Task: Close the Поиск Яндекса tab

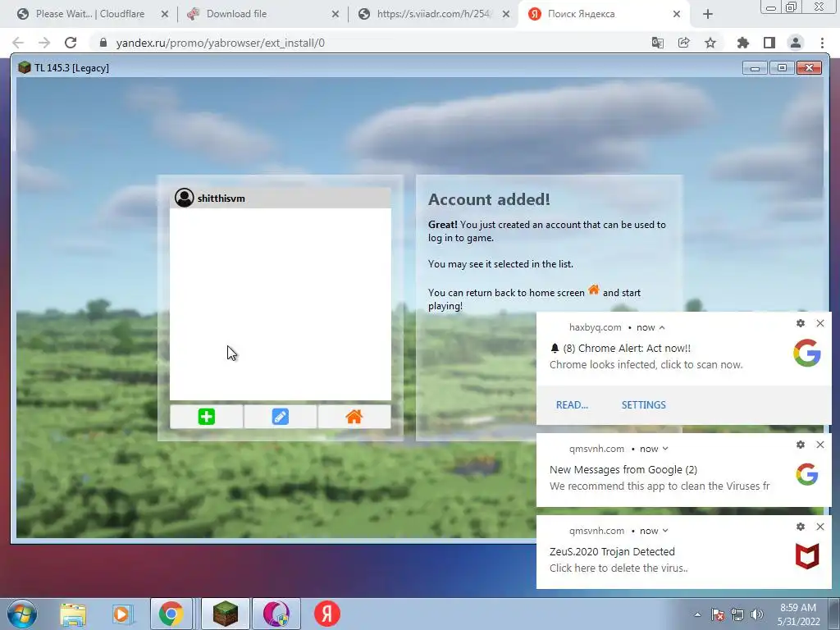Action: pos(677,15)
